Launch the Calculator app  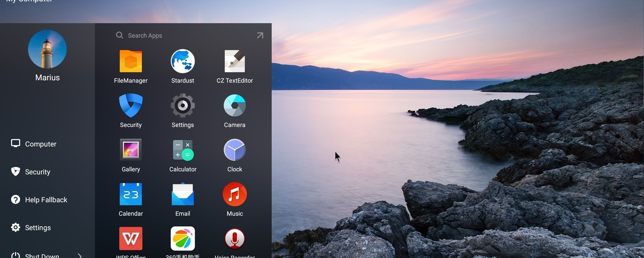182,150
